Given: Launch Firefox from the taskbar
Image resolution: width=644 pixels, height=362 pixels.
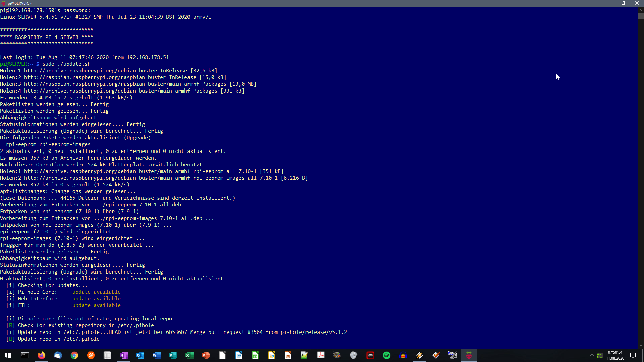Looking at the screenshot, I should 41,355.
